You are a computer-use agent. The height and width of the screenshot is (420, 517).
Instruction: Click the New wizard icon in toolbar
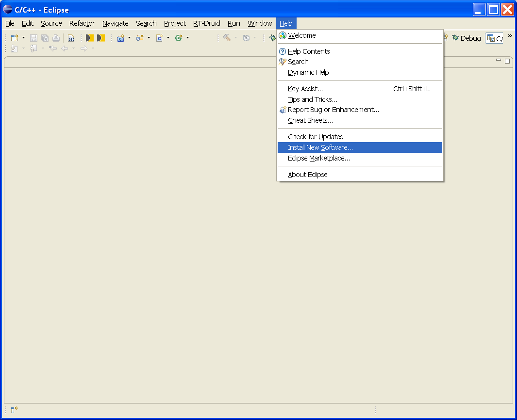tap(15, 38)
